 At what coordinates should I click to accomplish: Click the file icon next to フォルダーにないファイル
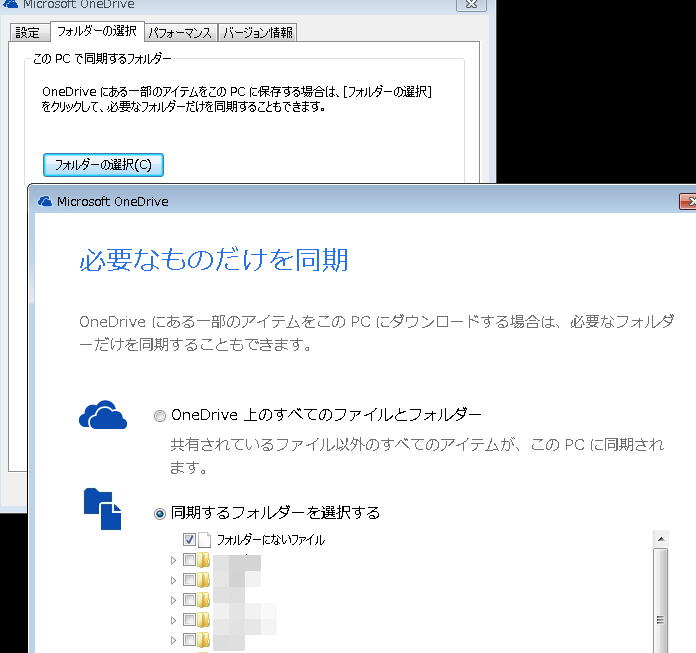point(204,540)
